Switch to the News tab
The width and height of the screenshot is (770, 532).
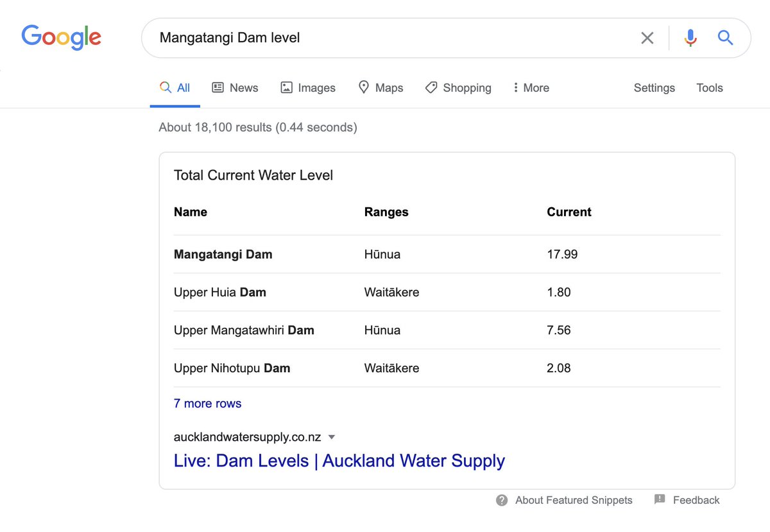pyautogui.click(x=235, y=88)
